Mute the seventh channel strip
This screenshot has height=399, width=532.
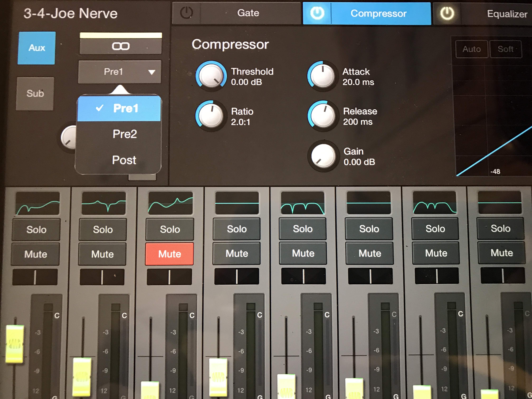tap(436, 253)
